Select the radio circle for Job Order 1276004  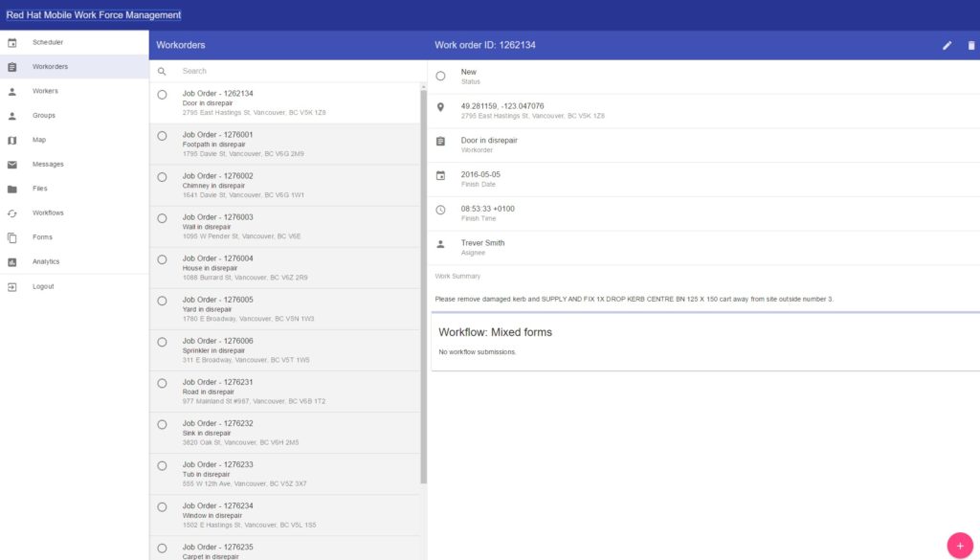click(x=162, y=259)
